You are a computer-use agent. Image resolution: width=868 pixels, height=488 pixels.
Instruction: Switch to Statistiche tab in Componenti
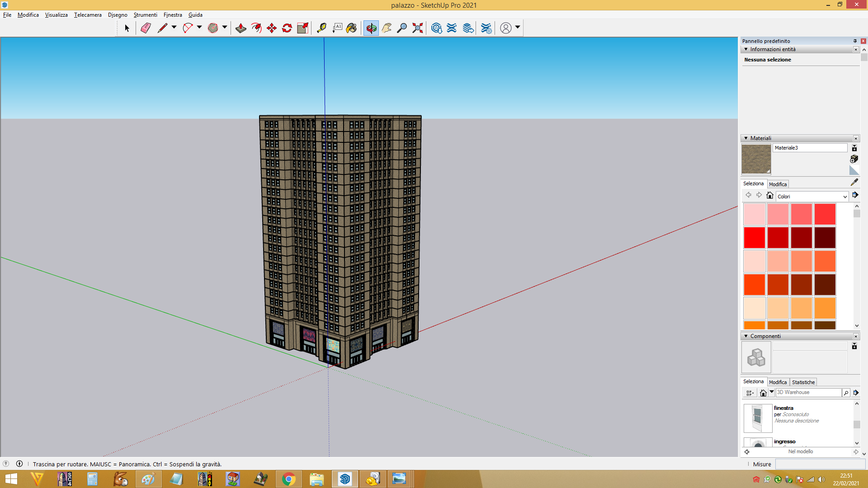point(803,382)
